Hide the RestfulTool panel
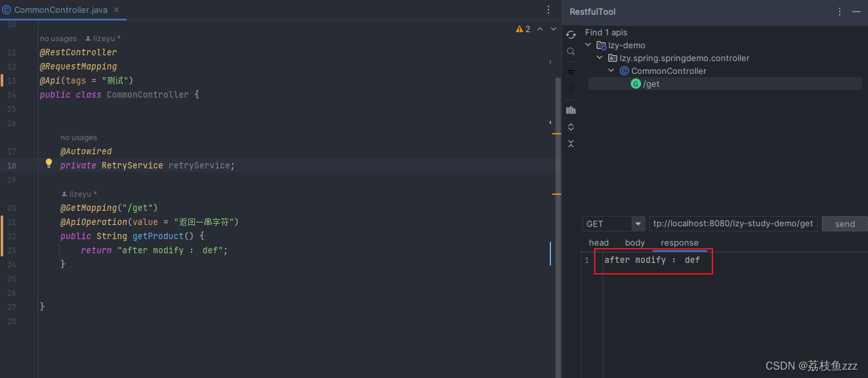This screenshot has height=378, width=868. click(856, 12)
